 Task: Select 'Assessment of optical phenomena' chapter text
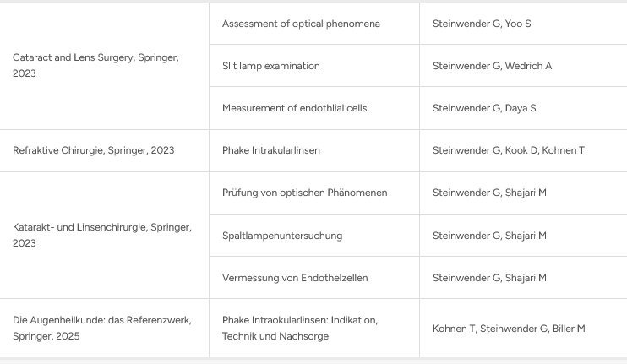click(301, 24)
